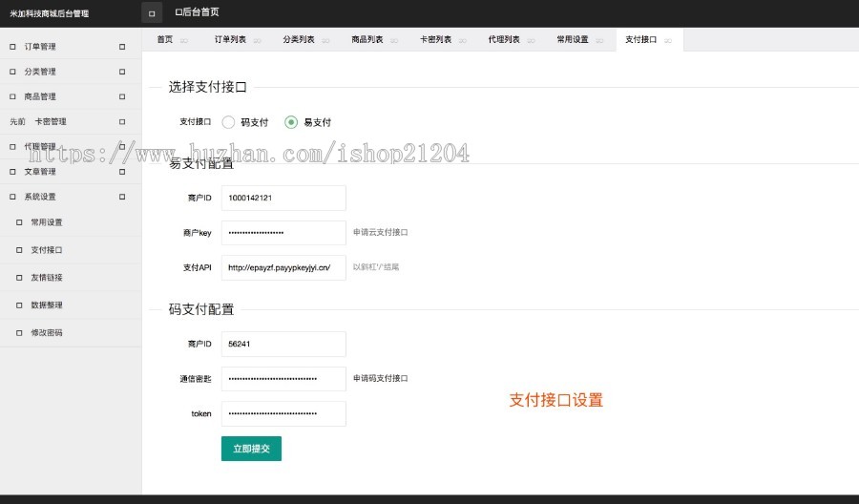Click token password field
The height and width of the screenshot is (504, 859).
click(283, 413)
